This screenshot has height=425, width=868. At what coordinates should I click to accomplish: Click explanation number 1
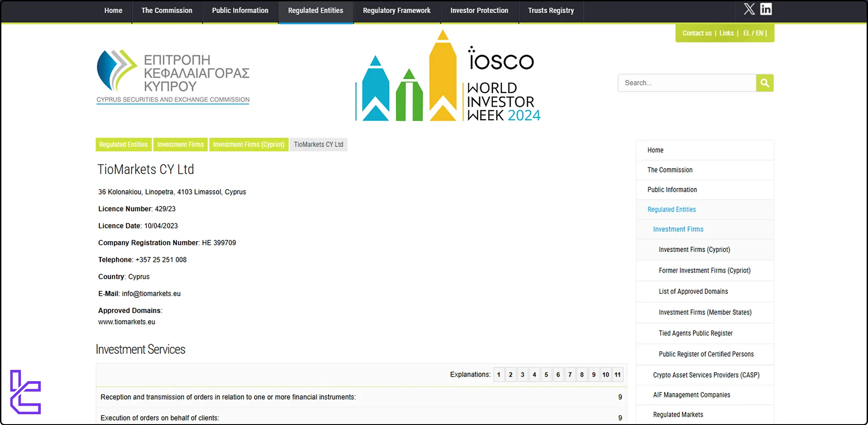(499, 375)
